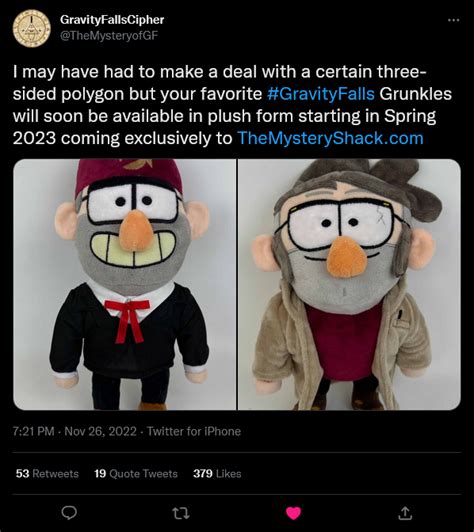Click the Twitter for iPhone source label

pyautogui.click(x=194, y=431)
